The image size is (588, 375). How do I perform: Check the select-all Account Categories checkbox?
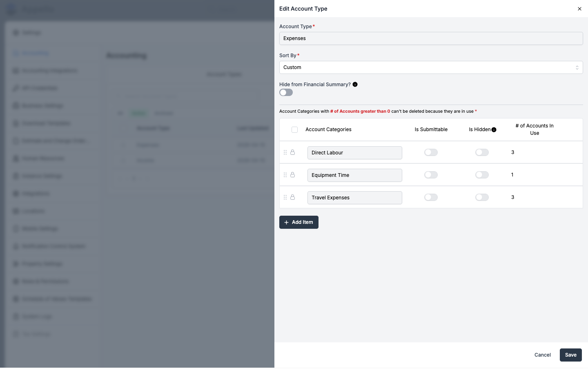click(x=294, y=130)
